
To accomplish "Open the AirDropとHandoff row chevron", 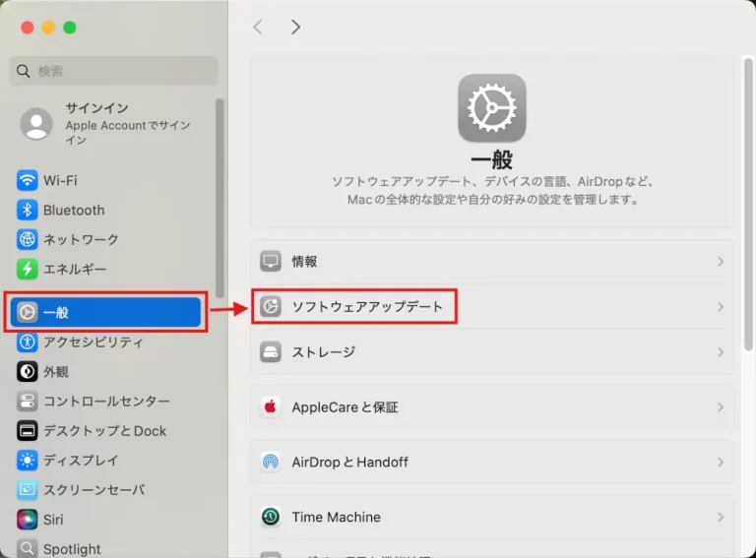I will point(721,463).
